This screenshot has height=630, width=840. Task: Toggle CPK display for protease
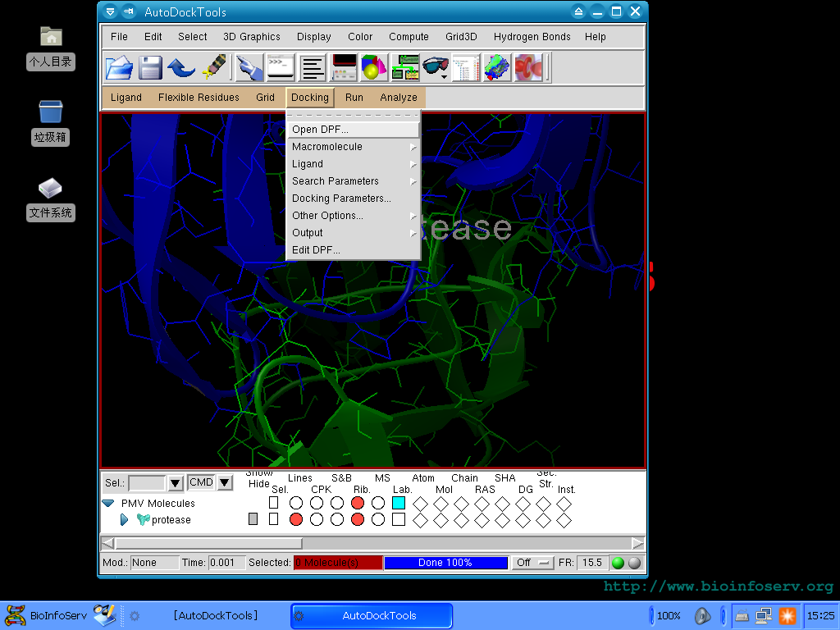(317, 519)
